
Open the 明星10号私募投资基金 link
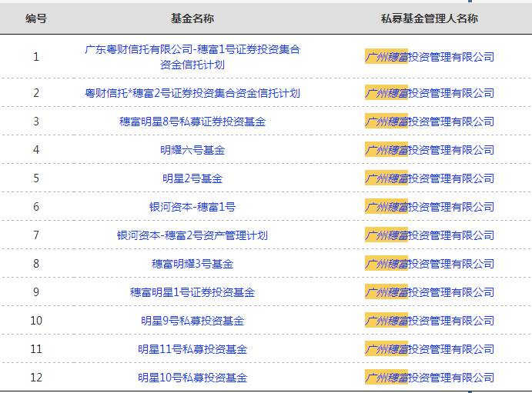click(192, 378)
